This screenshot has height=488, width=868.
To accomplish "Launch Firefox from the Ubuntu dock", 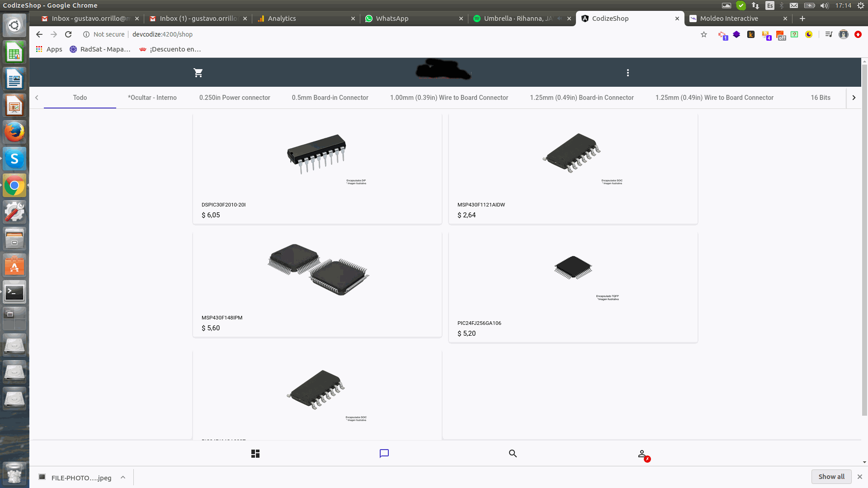I will tap(14, 132).
